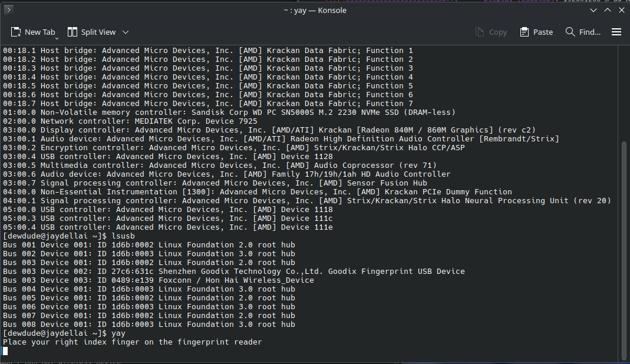Image resolution: width=630 pixels, height=364 pixels.
Task: Close the Konsole window
Action: (622, 10)
